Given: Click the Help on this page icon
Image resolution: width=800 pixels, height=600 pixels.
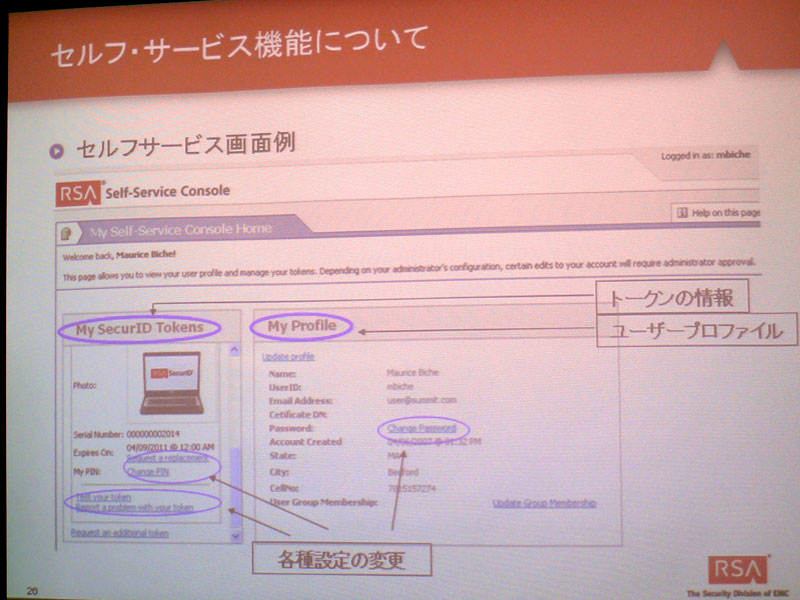Looking at the screenshot, I should (x=682, y=213).
